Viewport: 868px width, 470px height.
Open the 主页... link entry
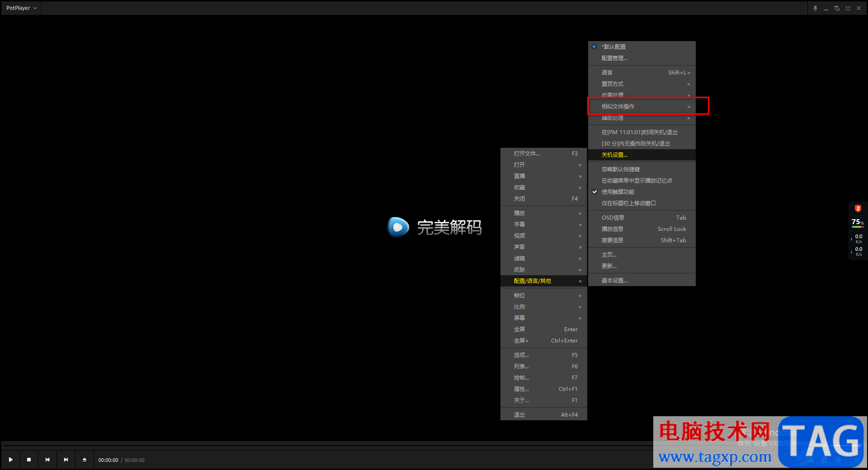pos(642,255)
